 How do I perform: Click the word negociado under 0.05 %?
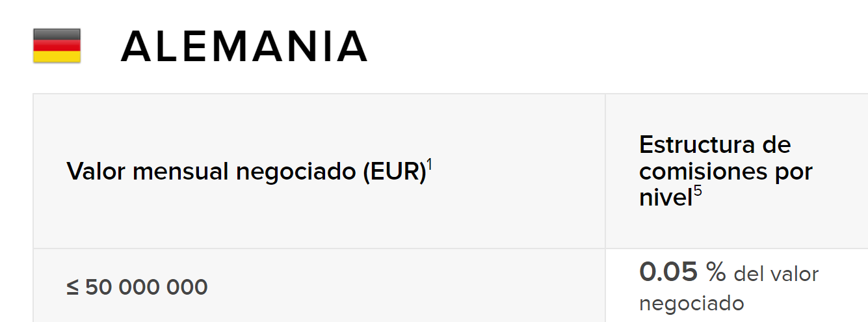click(692, 303)
